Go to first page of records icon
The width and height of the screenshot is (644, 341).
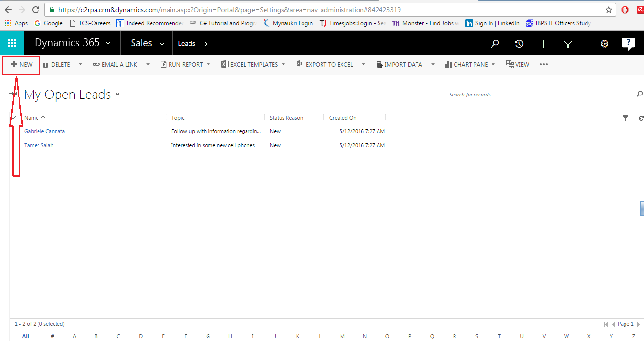pos(606,324)
